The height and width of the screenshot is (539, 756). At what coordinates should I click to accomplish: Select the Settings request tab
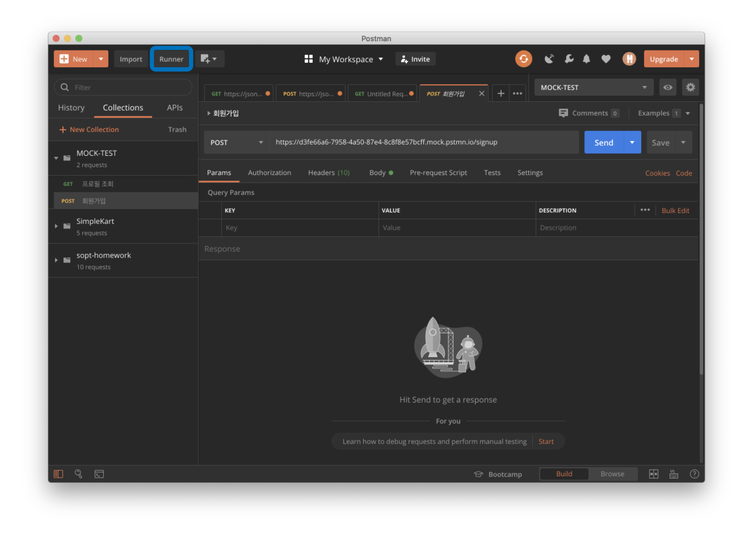click(530, 173)
